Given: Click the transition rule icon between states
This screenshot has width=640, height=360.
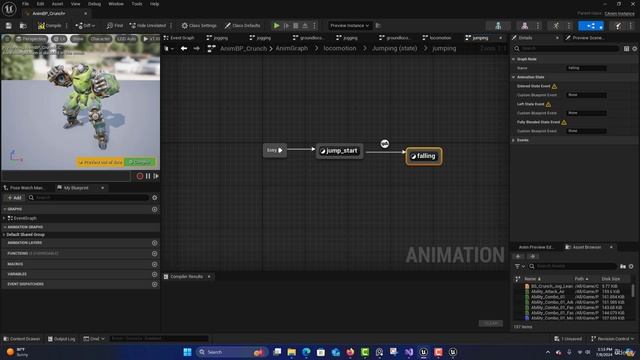Looking at the screenshot, I should [384, 144].
